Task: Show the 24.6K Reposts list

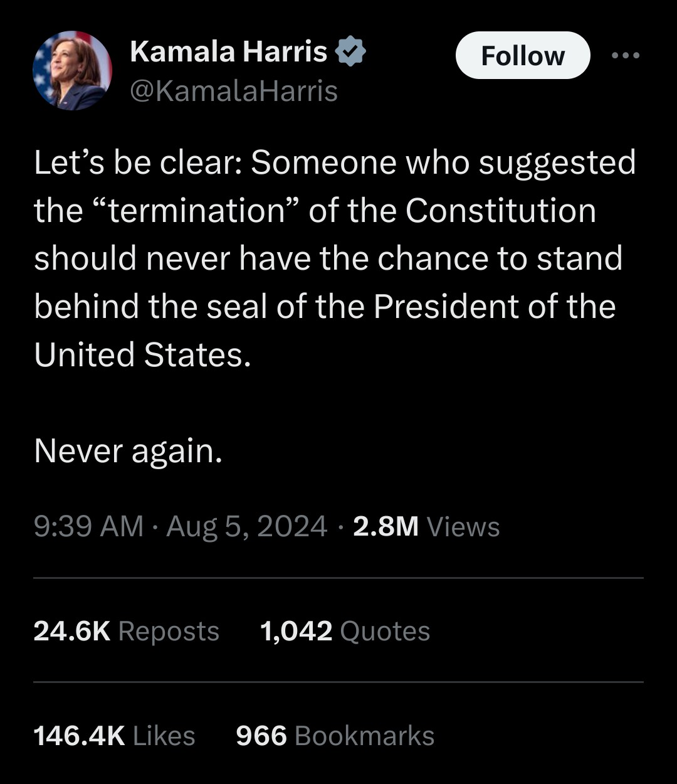Action: coord(126,631)
